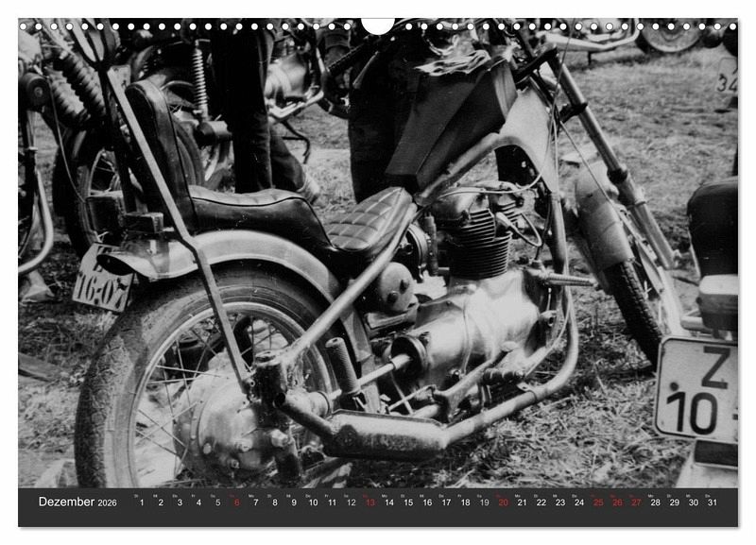Select red-marked day 20
Screen dimensions: 756x545
click(x=503, y=502)
